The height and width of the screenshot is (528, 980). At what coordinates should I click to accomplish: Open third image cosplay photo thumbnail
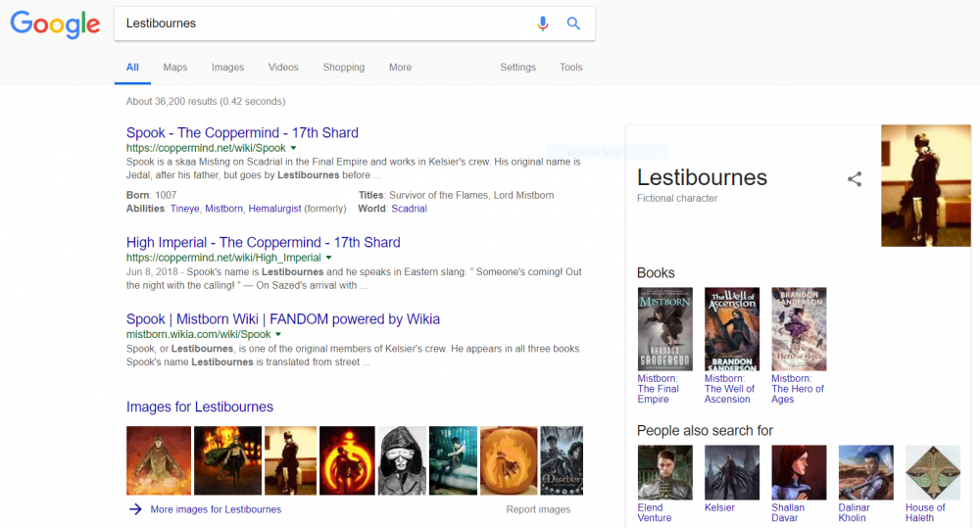tap(290, 460)
